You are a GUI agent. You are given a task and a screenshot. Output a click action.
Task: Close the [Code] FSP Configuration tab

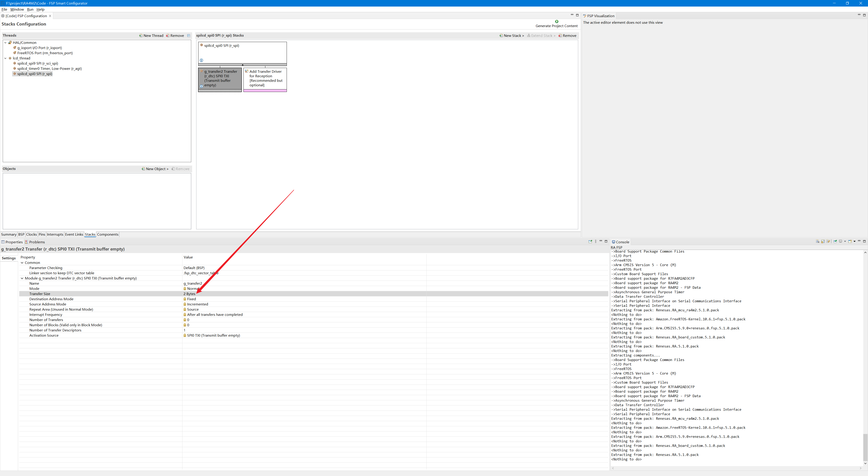50,16
